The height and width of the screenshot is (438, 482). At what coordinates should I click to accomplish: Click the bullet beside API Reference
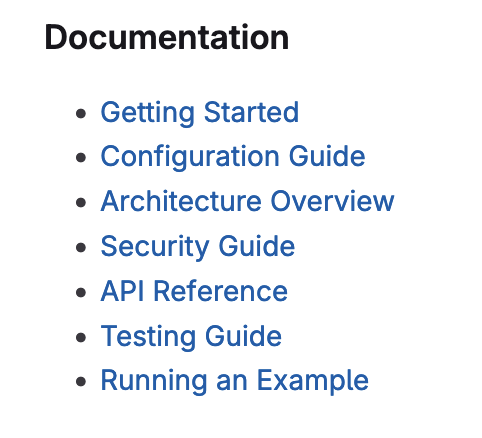pos(81,292)
